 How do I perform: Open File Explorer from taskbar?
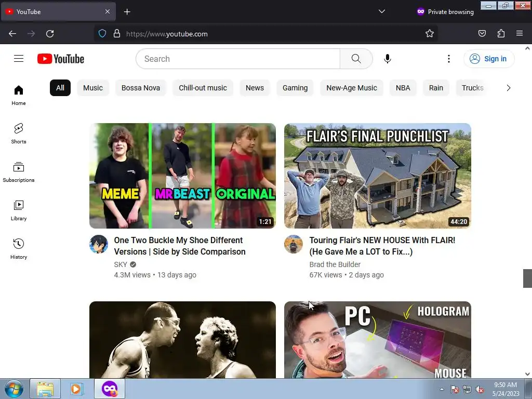pyautogui.click(x=45, y=389)
